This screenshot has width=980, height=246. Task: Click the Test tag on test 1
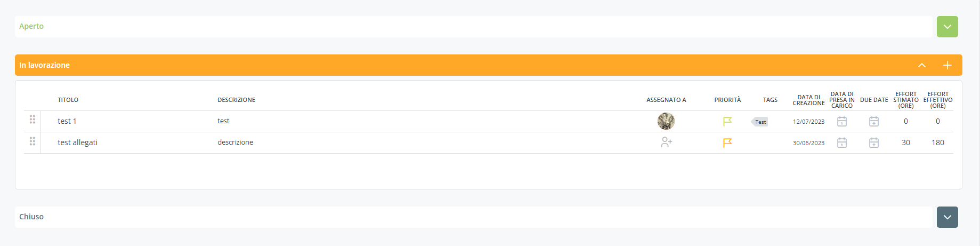[x=760, y=122]
